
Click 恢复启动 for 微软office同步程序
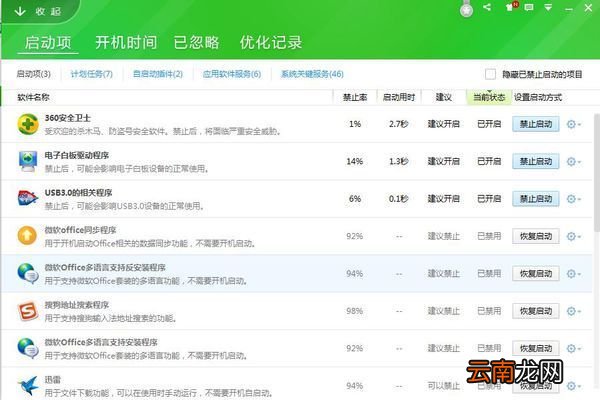[536, 236]
